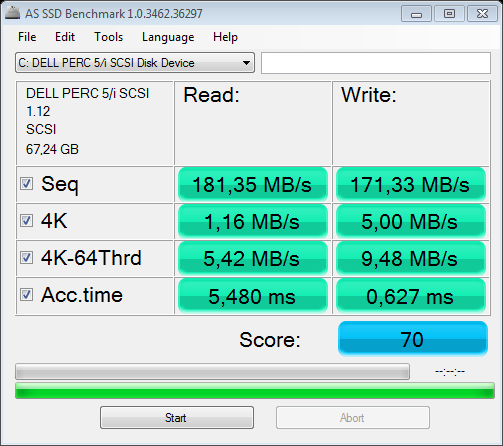Screen dimensions: 503x446
Task: Click the gray current-test progress bar
Action: 212,372
